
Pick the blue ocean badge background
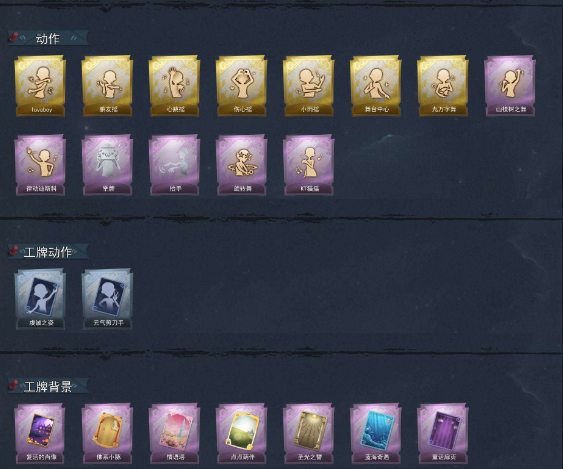(x=376, y=433)
